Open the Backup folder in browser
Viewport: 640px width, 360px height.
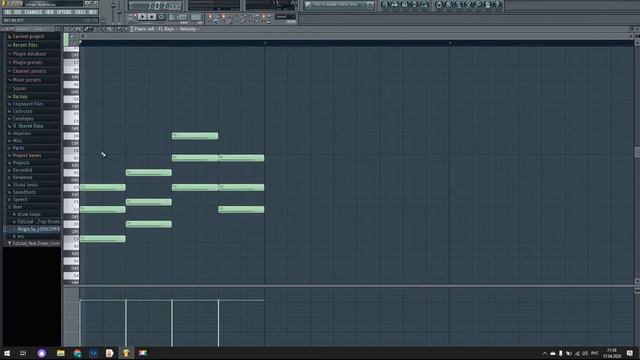(x=20, y=97)
